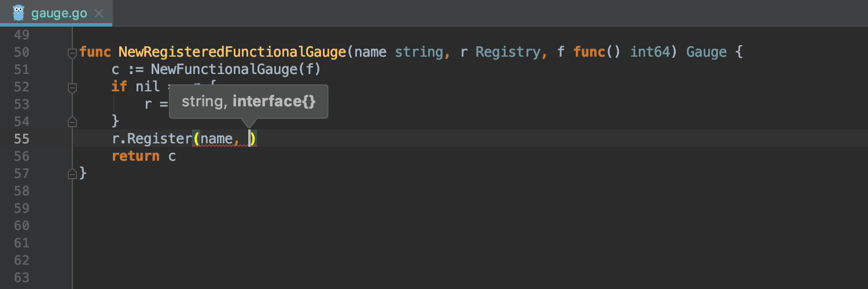Click the fold end marker on line 57

[72, 173]
